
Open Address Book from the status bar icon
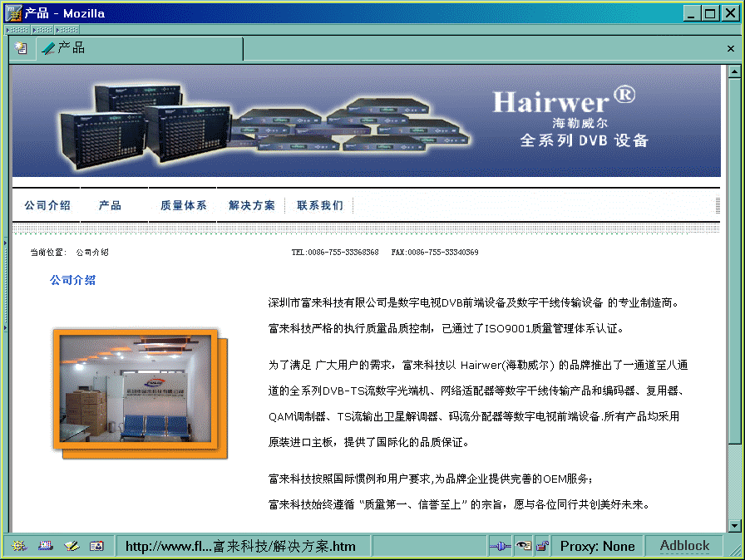point(97,546)
